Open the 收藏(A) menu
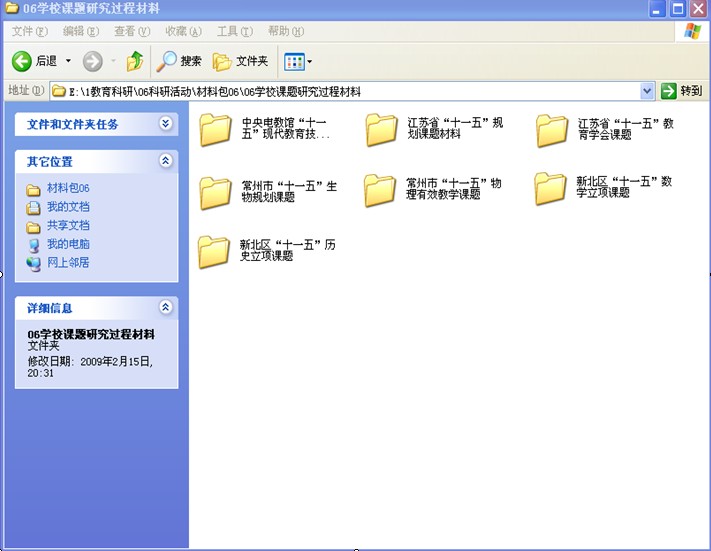The height and width of the screenshot is (551, 711). pyautogui.click(x=183, y=31)
